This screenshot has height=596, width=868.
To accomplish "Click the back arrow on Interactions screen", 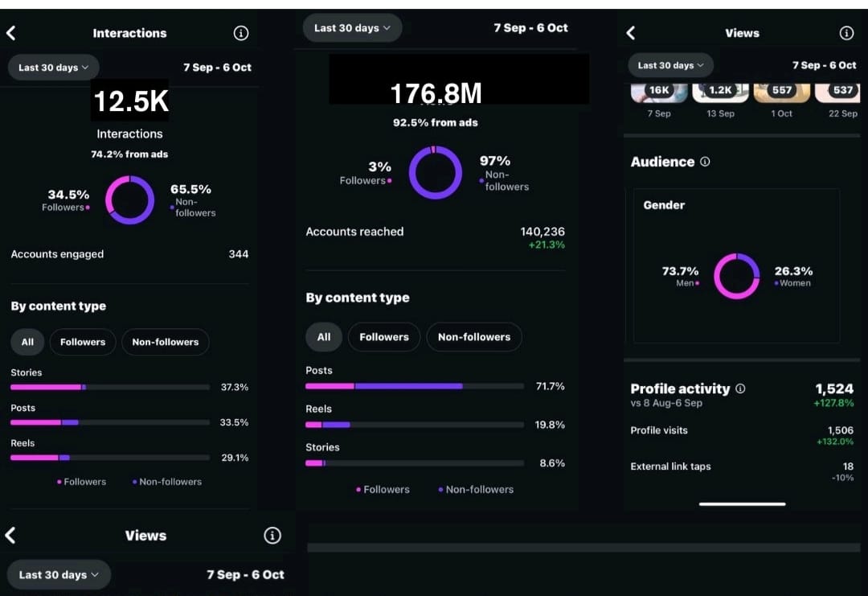I will 12,33.
